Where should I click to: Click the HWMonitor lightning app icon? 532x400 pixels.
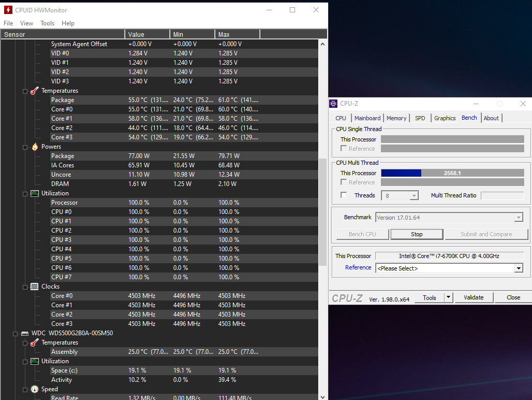[8, 10]
